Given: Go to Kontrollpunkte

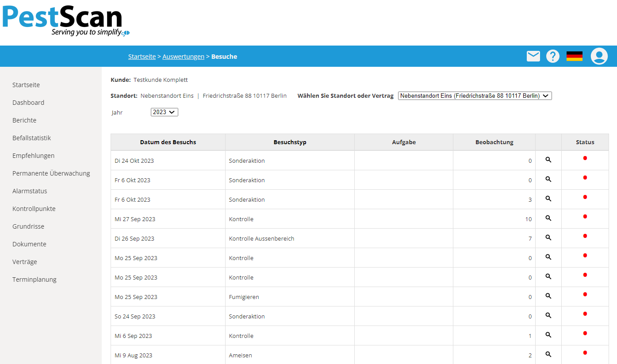Looking at the screenshot, I should point(34,209).
